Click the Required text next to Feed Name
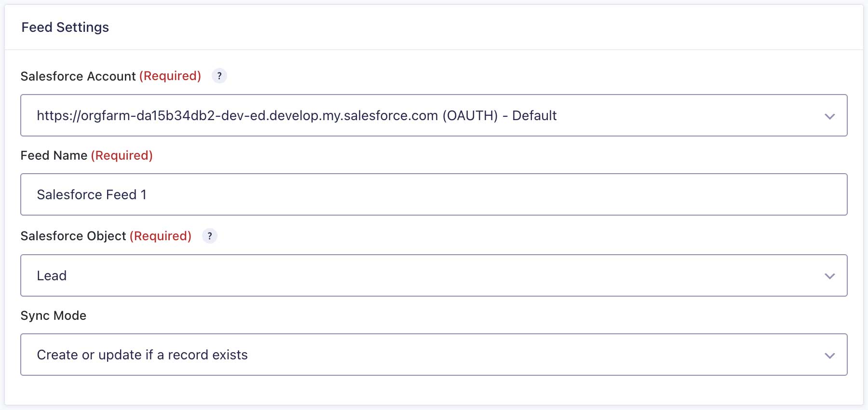The image size is (868, 410). tap(122, 155)
